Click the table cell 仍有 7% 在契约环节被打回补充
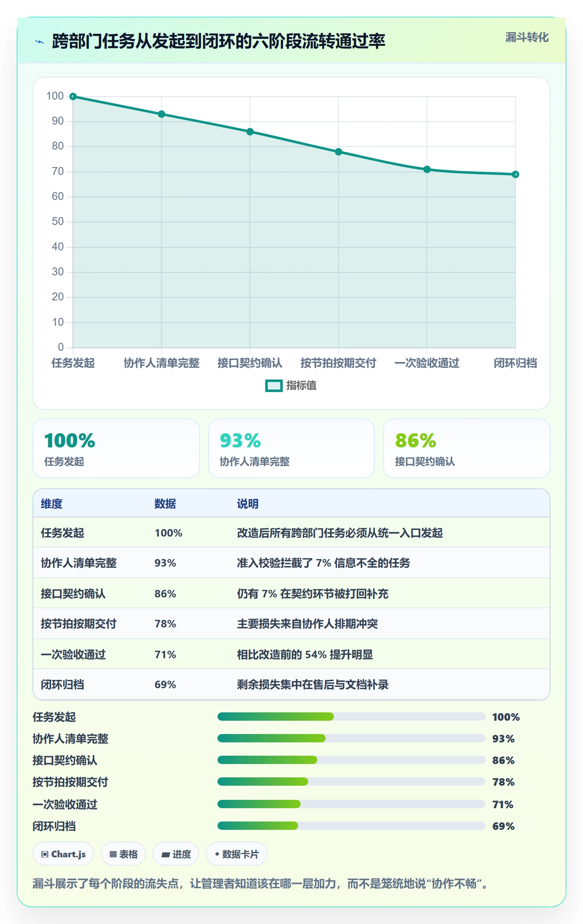This screenshot has width=583, height=924. tap(313, 594)
